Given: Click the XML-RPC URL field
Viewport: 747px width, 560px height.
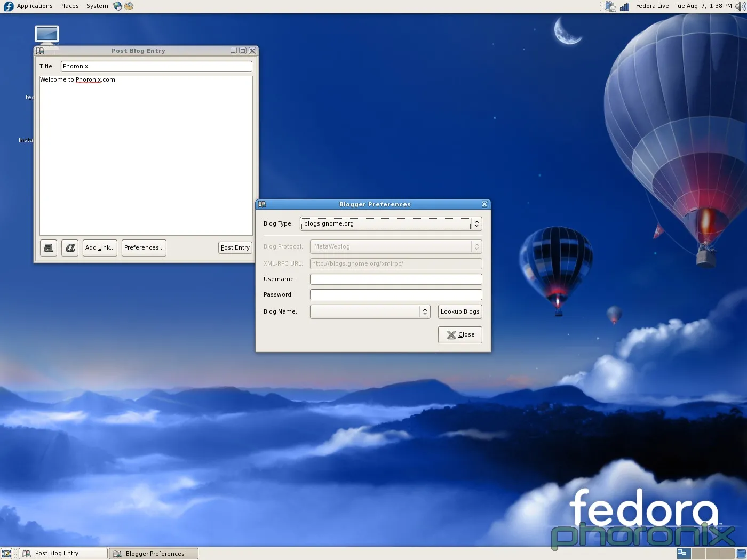Looking at the screenshot, I should (396, 263).
